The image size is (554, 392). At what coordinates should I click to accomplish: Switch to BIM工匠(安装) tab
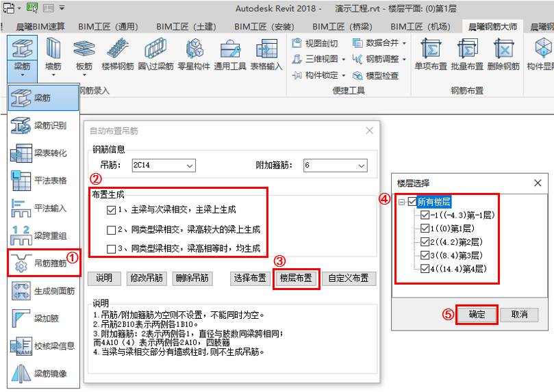pos(264,27)
